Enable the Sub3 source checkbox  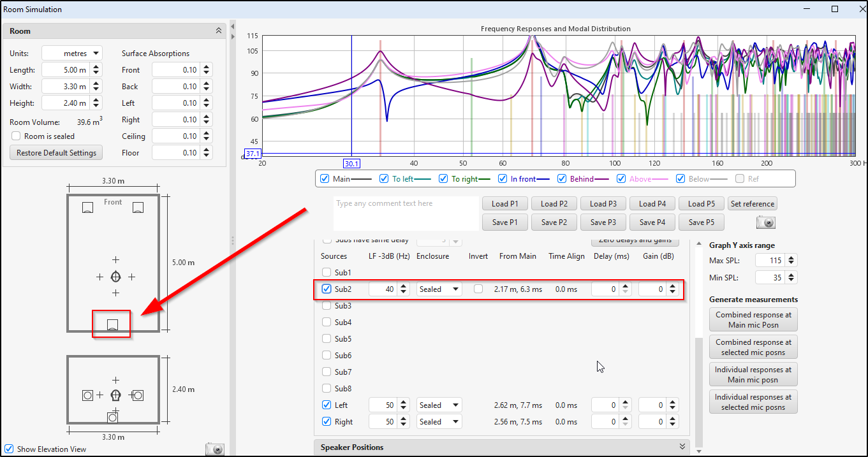tap(327, 306)
